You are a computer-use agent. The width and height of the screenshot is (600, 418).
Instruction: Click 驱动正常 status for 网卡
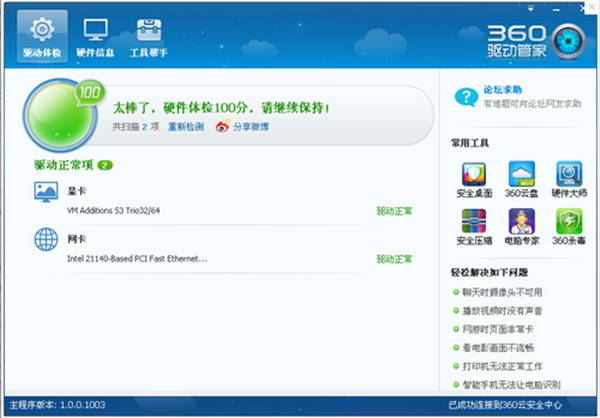pos(394,259)
